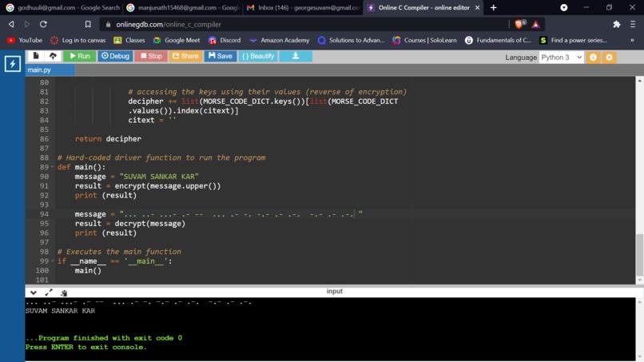
Task: Go back in browser history
Action: coord(11,24)
